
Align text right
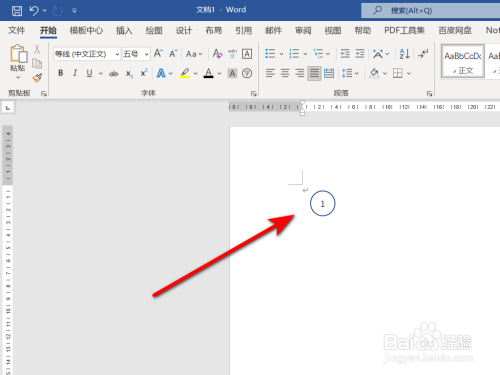(299, 73)
